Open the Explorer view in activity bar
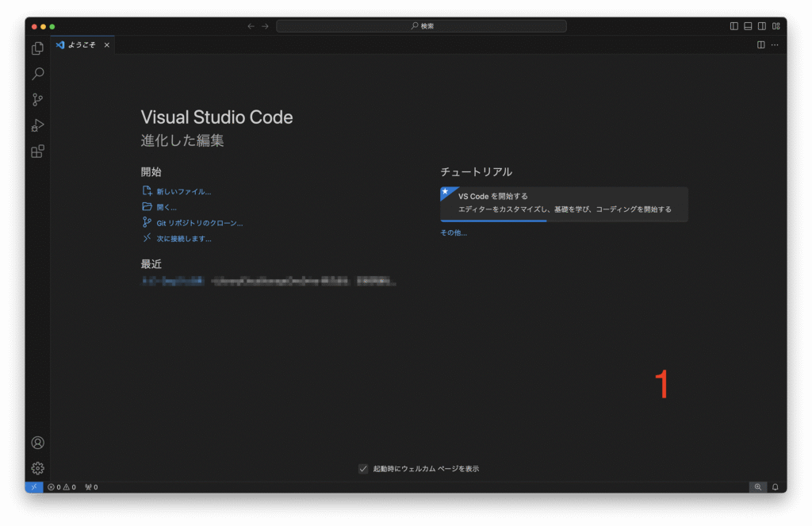This screenshot has height=526, width=812. pyautogui.click(x=37, y=48)
